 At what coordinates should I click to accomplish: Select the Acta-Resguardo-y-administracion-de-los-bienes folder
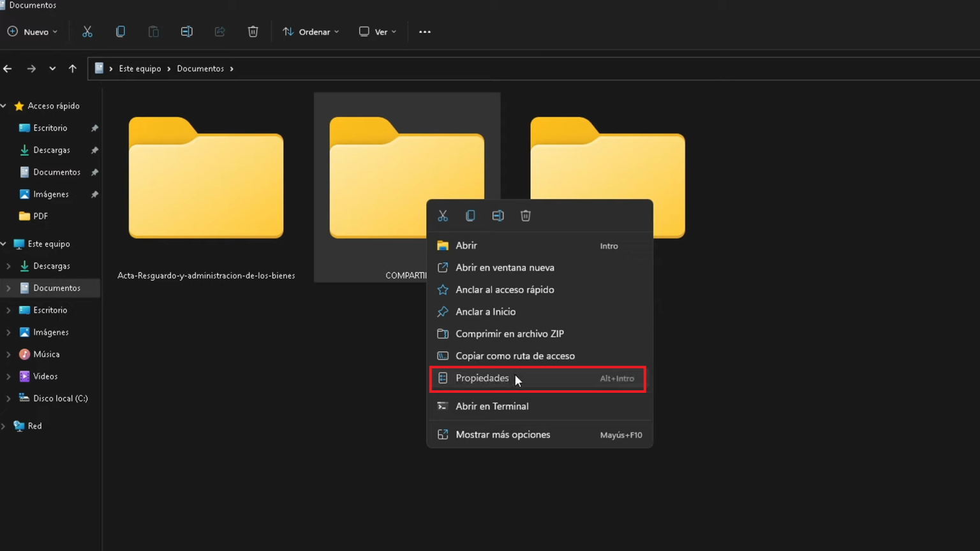click(206, 187)
